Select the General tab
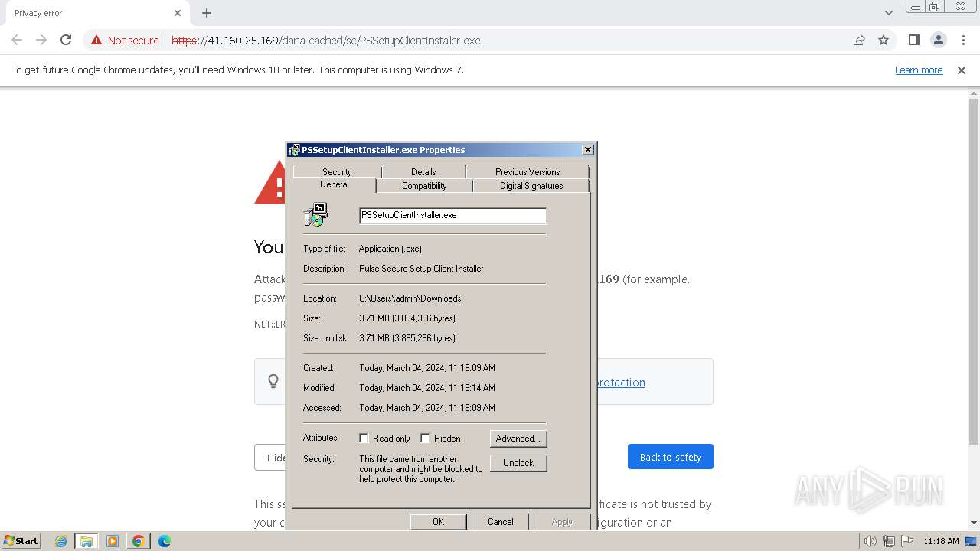This screenshot has height=551, width=980. tap(335, 184)
